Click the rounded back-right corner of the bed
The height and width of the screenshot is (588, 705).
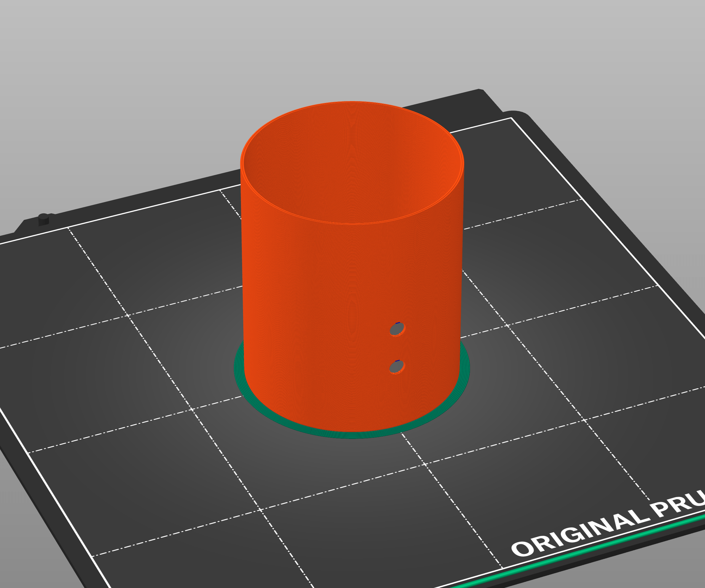(519, 114)
